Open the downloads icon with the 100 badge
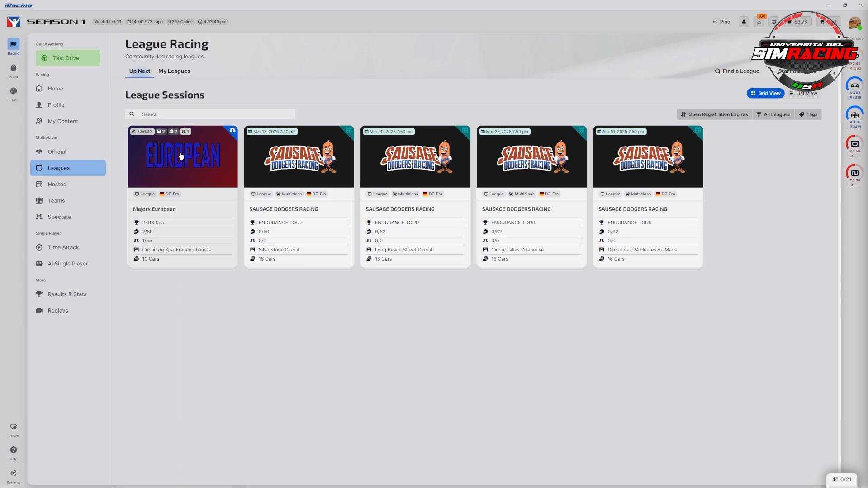The image size is (868, 488). (x=759, y=22)
